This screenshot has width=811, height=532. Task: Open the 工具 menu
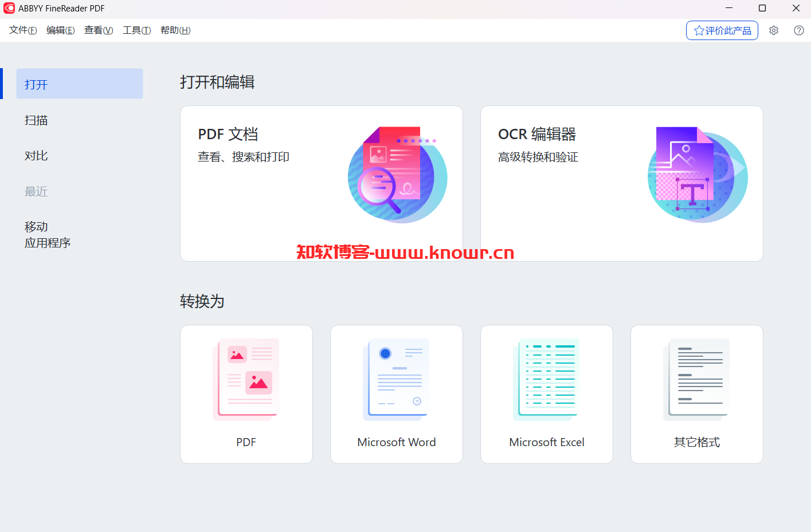[x=137, y=30]
